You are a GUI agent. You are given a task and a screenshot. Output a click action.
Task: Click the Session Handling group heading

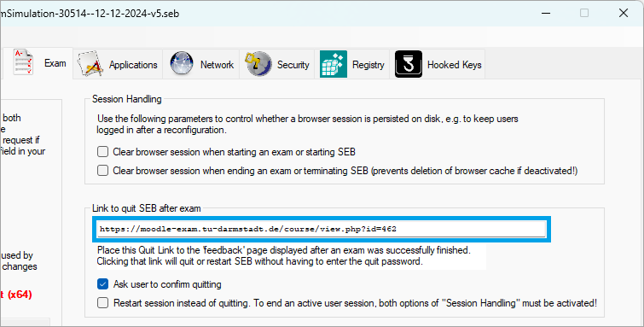(x=127, y=99)
